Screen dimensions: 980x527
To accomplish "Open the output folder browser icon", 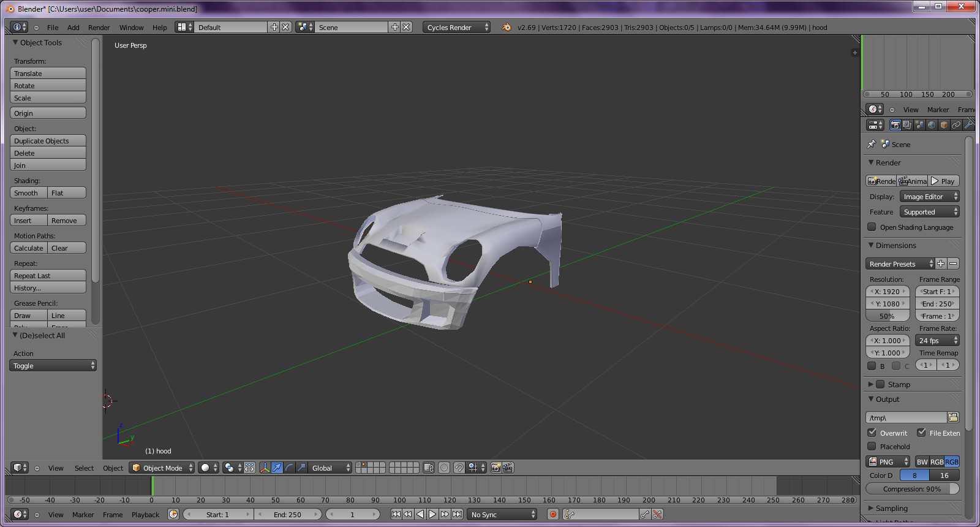I will click(x=953, y=417).
